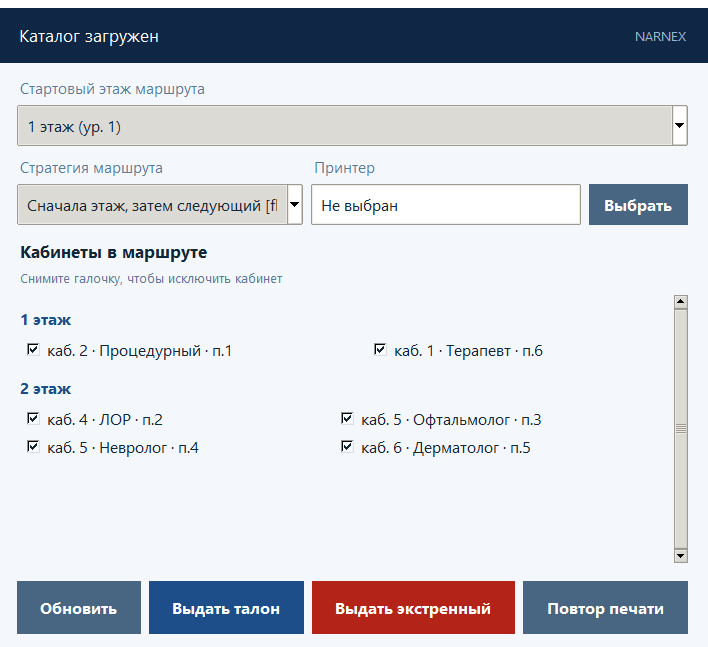This screenshot has width=708, height=647.
Task: Open the Стратегия маршрута combo box
Action: 160,205
